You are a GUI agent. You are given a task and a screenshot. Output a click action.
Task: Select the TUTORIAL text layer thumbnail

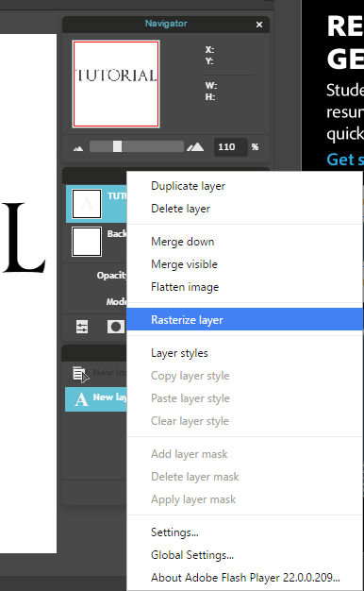coord(87,204)
